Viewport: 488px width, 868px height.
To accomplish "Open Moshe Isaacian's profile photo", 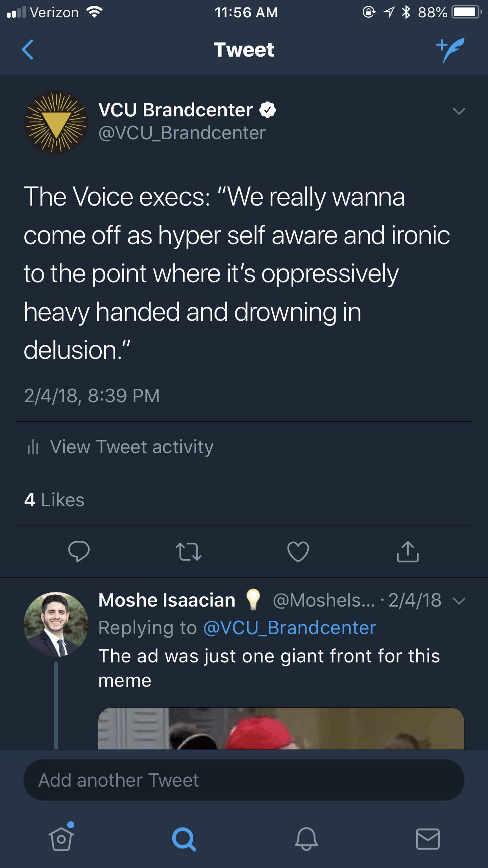I will (x=56, y=624).
